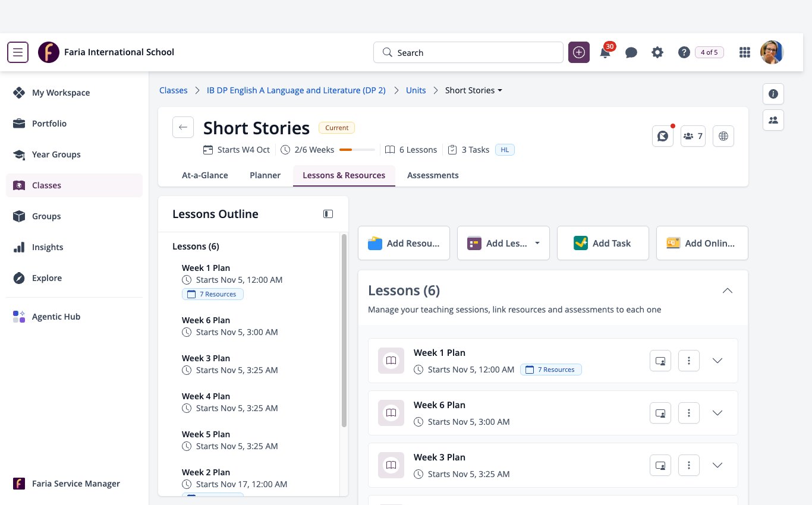Click the Add Task button
Screen dimensions: 812x505
click(603, 243)
